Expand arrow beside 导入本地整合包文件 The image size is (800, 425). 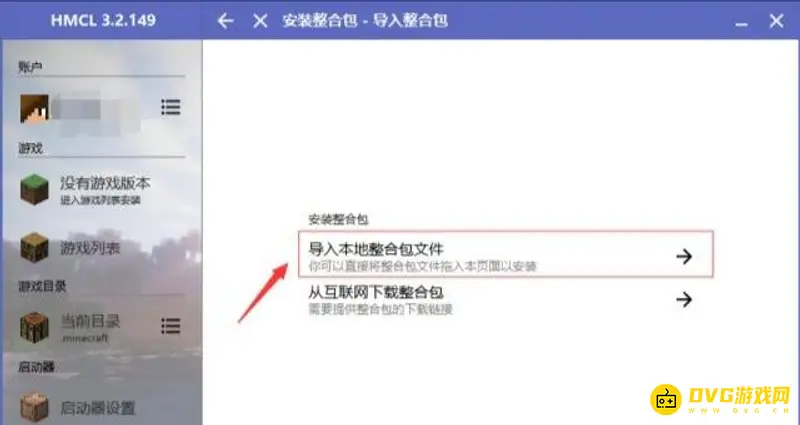click(684, 256)
